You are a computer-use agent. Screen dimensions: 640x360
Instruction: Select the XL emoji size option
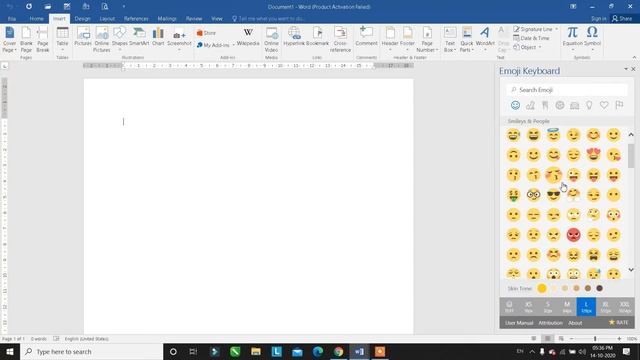pos(605,307)
